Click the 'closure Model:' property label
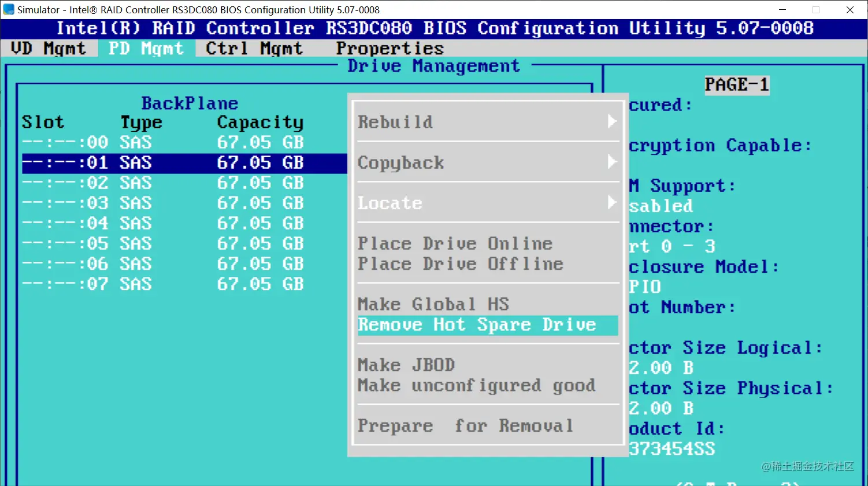The width and height of the screenshot is (868, 486). 704,267
